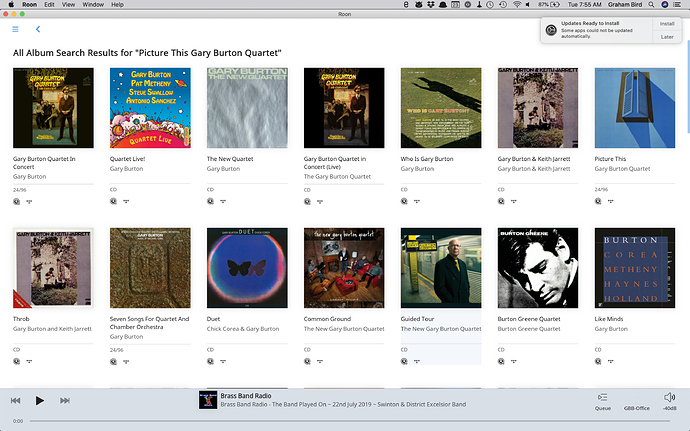Screen dimensions: 690x431
Task: Open Brass Band Radio now-playing title
Action: (x=246, y=395)
